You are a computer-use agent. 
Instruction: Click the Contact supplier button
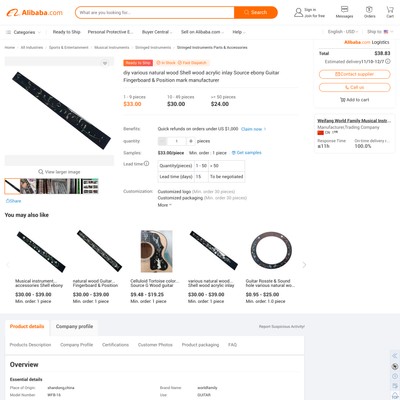point(355,74)
